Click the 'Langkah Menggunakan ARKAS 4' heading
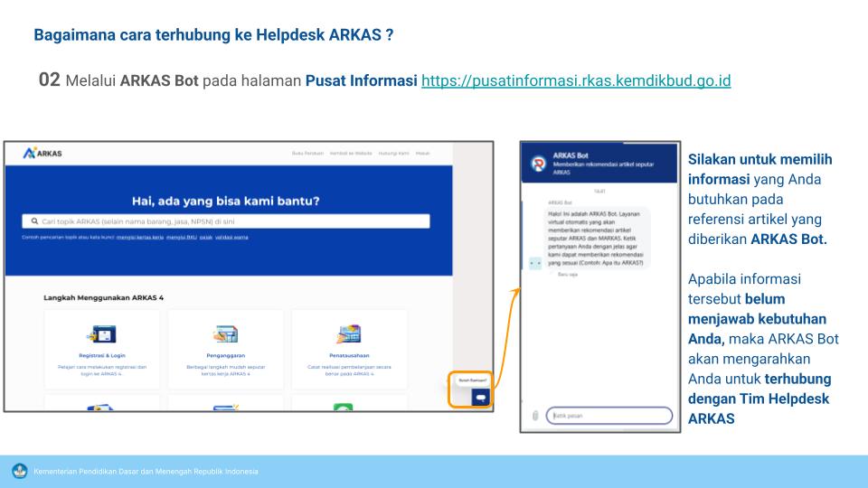 pyautogui.click(x=103, y=297)
